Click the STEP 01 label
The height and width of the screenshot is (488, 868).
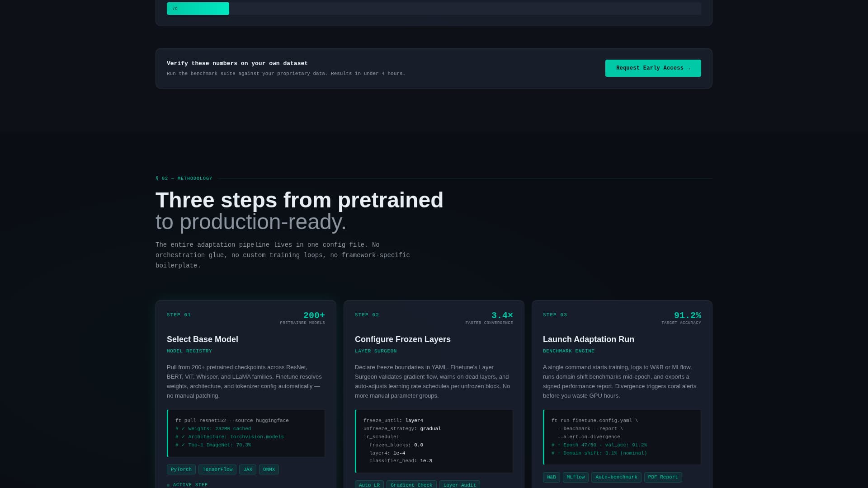pyautogui.click(x=179, y=315)
